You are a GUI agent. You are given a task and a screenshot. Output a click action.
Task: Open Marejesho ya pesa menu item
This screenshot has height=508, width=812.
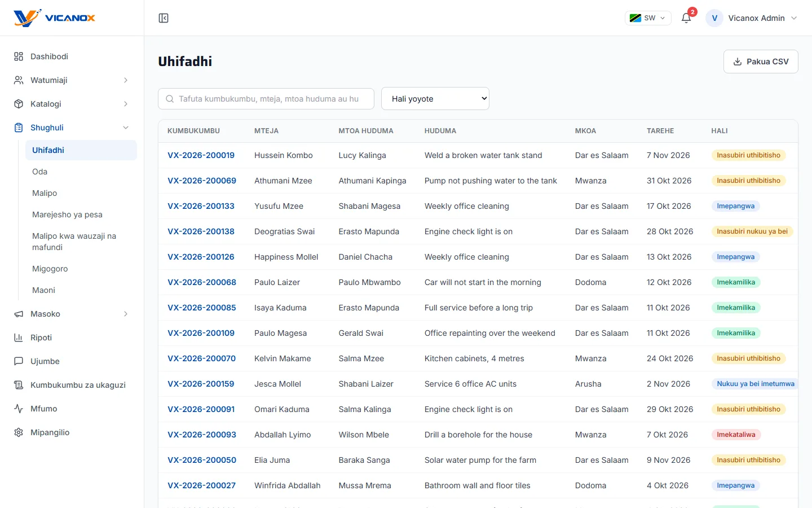[81, 214]
